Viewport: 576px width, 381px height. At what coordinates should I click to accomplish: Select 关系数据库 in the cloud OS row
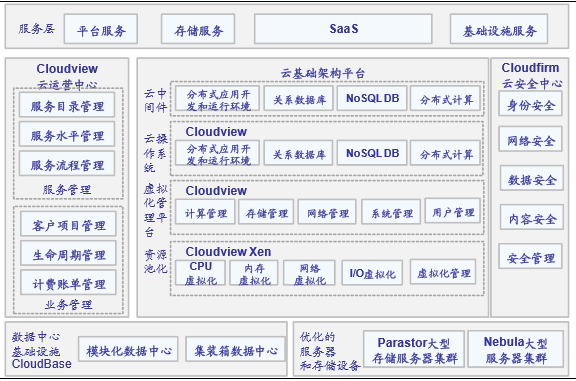[x=299, y=153]
